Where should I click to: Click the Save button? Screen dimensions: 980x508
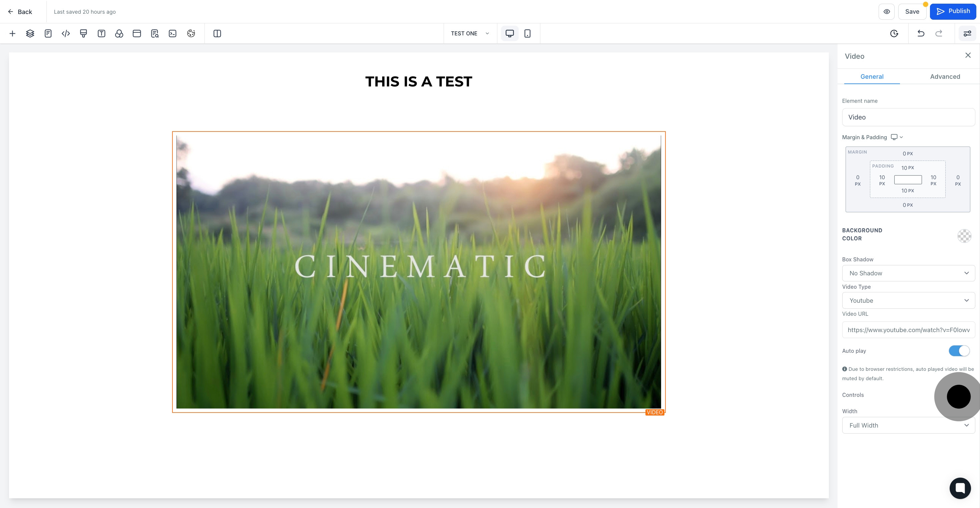tap(912, 11)
